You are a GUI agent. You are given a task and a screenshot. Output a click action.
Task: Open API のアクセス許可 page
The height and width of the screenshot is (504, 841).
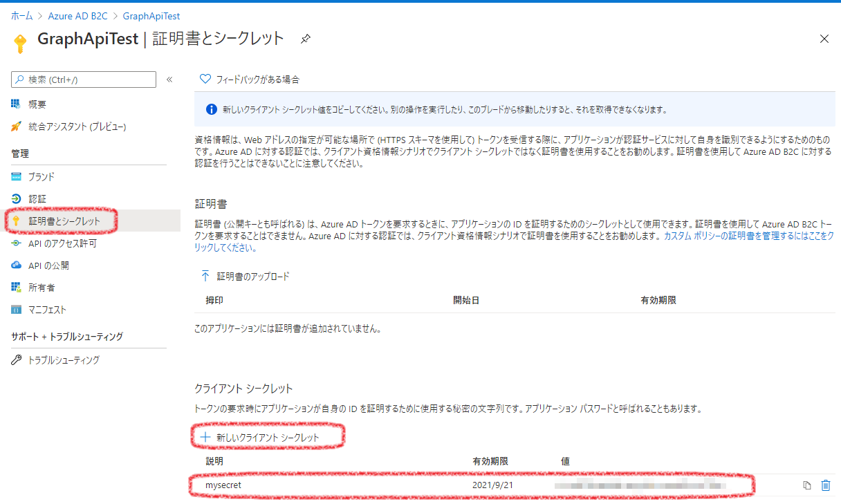click(62, 243)
